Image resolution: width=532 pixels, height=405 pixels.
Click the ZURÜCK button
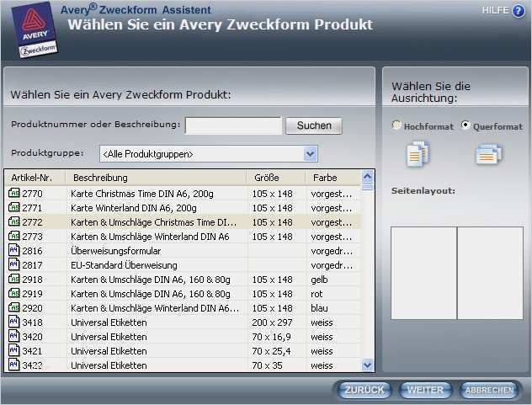tap(364, 390)
